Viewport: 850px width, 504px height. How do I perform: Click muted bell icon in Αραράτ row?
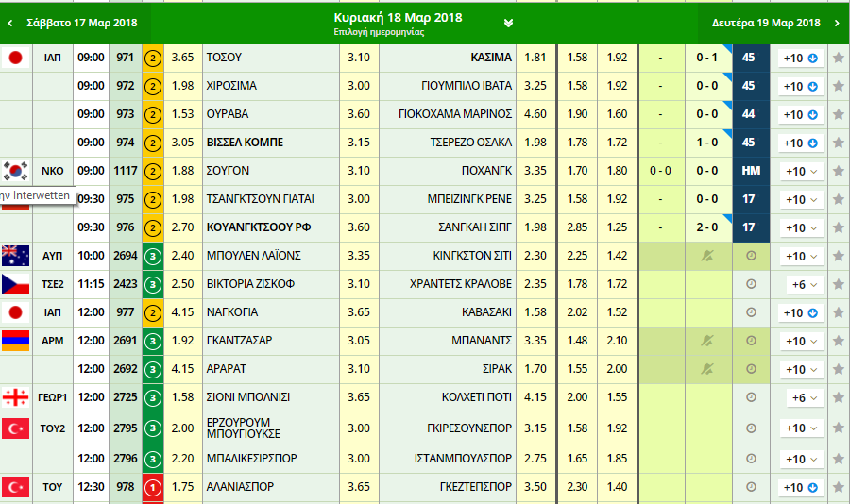709,369
